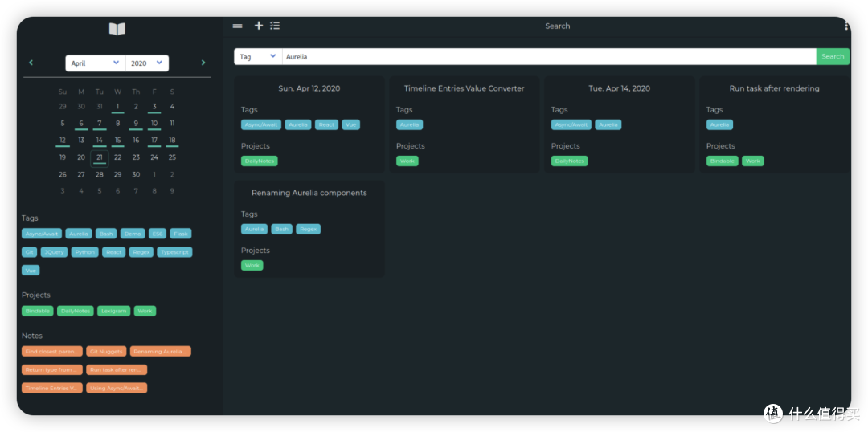Click the Demo tag in sidebar

tap(133, 234)
